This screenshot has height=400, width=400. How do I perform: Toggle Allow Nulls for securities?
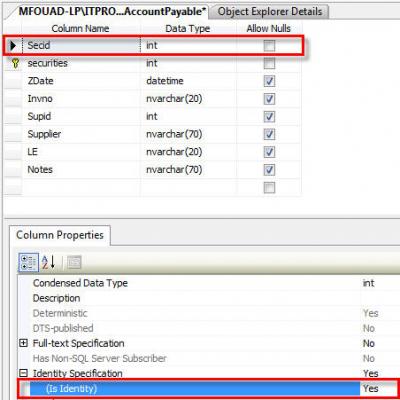click(269, 63)
